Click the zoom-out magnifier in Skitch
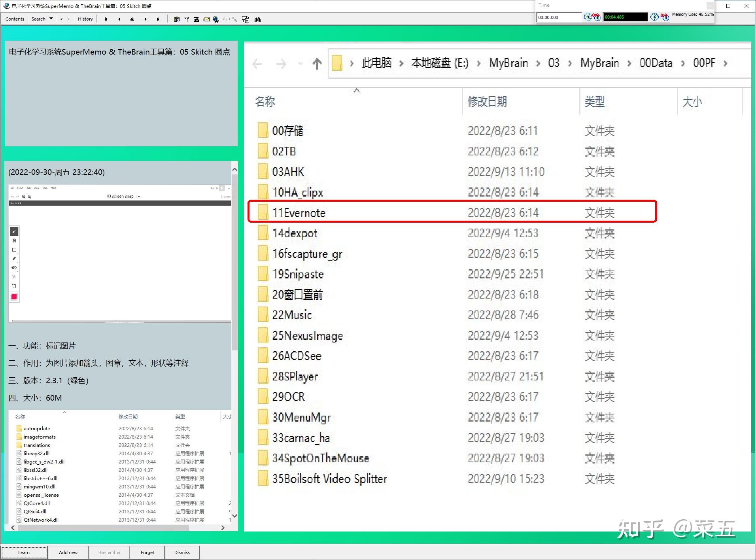The height and width of the screenshot is (560, 756). pos(24,197)
